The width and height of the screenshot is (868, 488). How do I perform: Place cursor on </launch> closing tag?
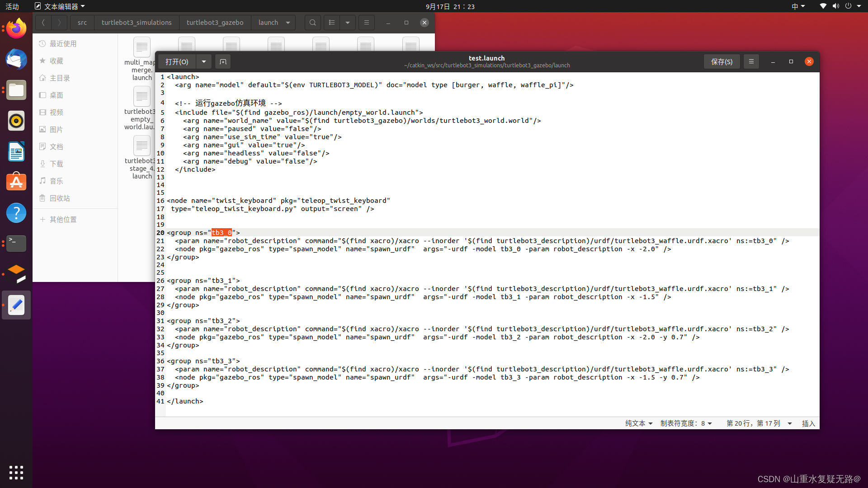pos(185,401)
